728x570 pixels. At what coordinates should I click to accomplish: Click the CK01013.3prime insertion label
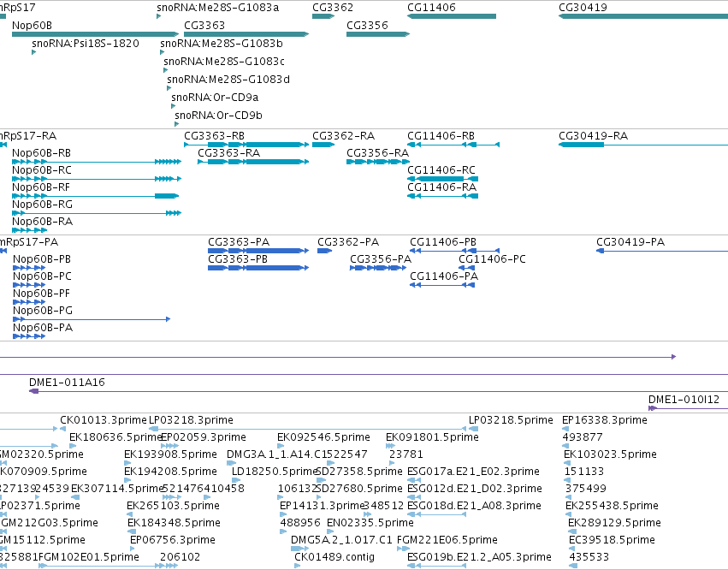(104, 420)
